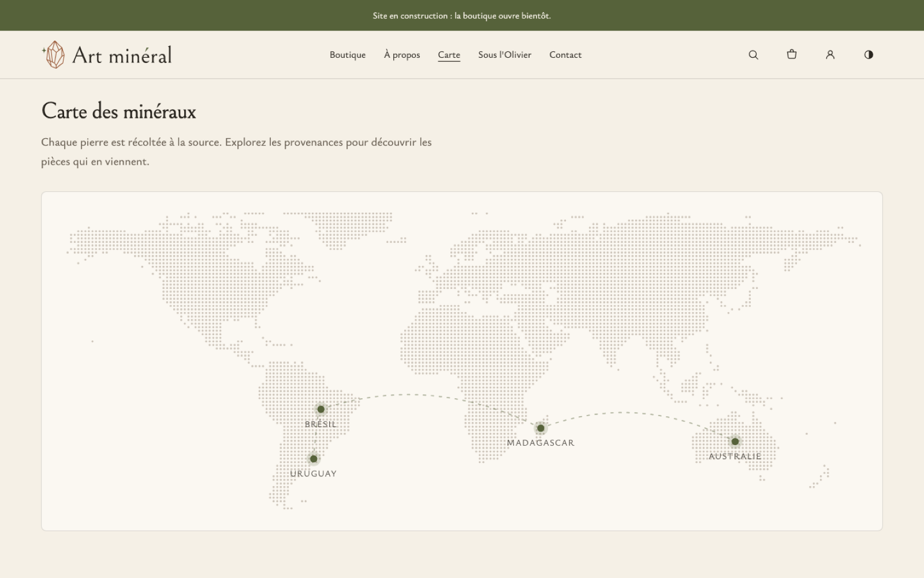The height and width of the screenshot is (578, 924).
Task: Go to the Contact page
Action: 565,55
